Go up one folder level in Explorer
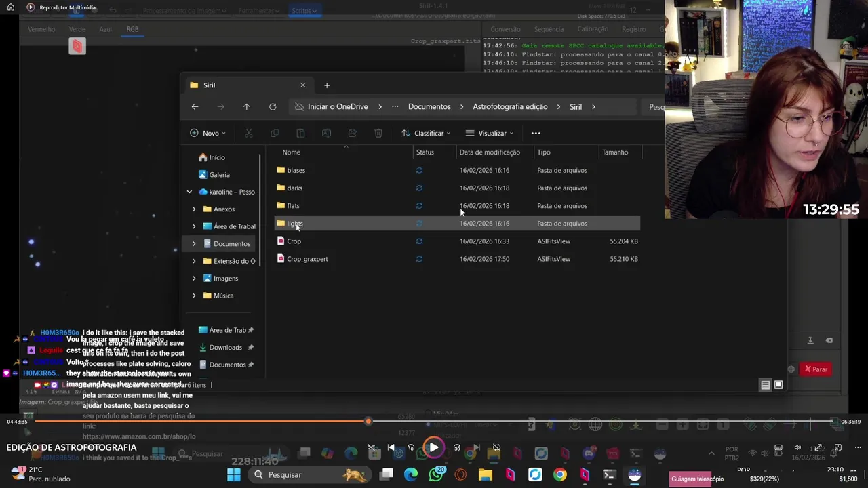868x488 pixels. point(246,106)
